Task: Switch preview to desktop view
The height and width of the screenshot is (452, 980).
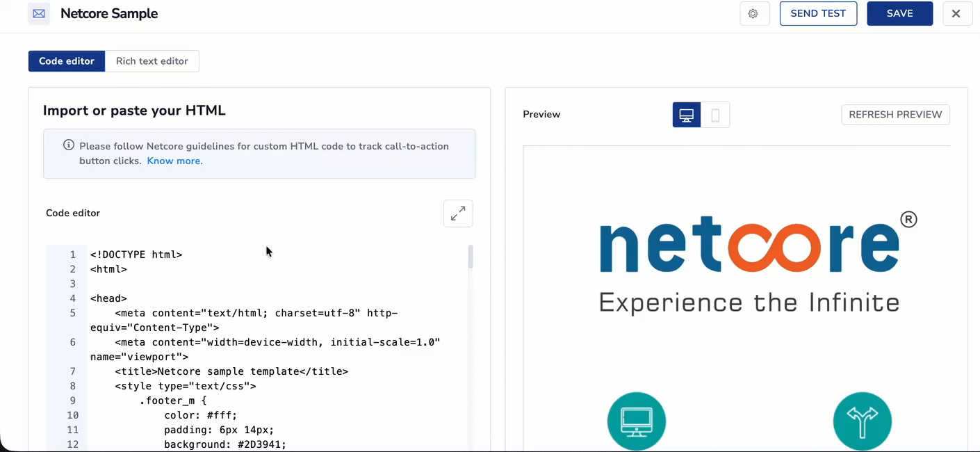Action: (x=687, y=115)
